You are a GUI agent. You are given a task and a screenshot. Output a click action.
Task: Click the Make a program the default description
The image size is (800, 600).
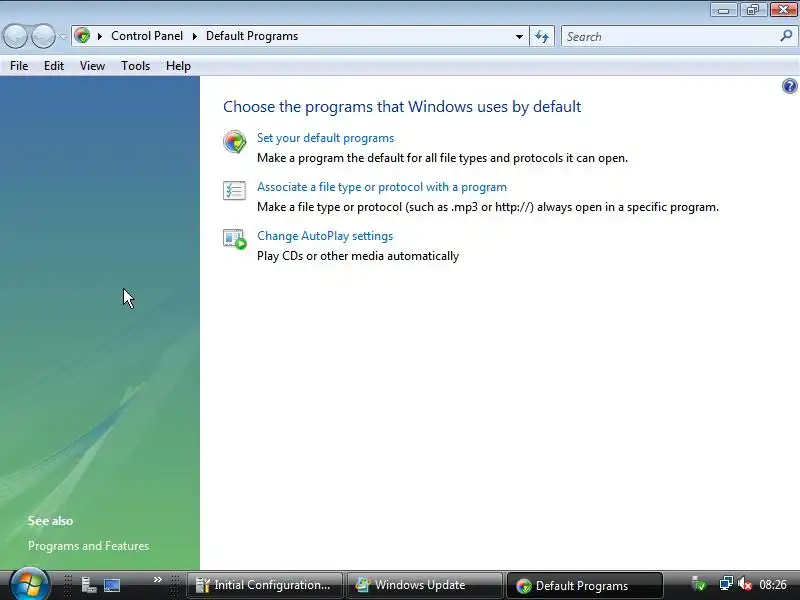(442, 158)
